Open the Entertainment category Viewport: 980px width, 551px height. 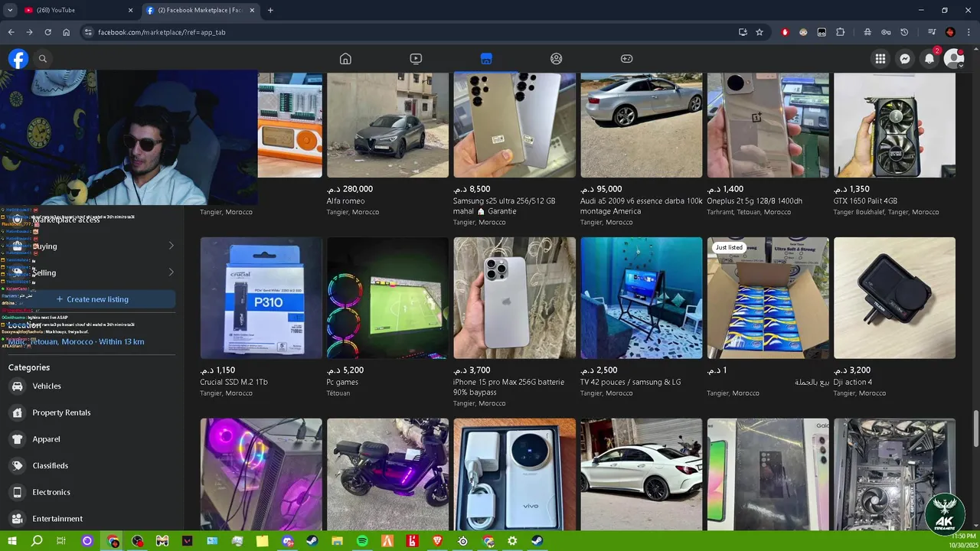[92, 518]
